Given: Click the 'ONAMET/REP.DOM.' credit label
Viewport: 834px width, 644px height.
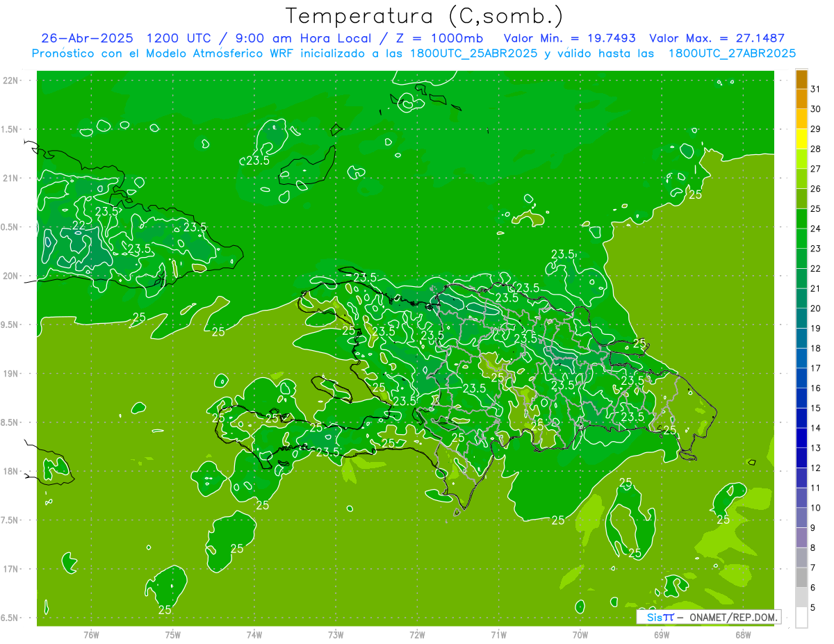Looking at the screenshot, I should [x=733, y=617].
